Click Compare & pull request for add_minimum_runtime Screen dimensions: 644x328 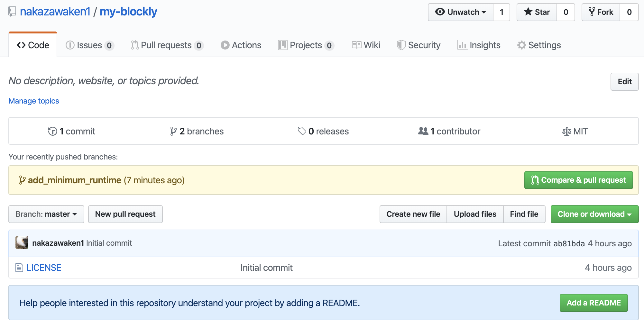tap(578, 180)
